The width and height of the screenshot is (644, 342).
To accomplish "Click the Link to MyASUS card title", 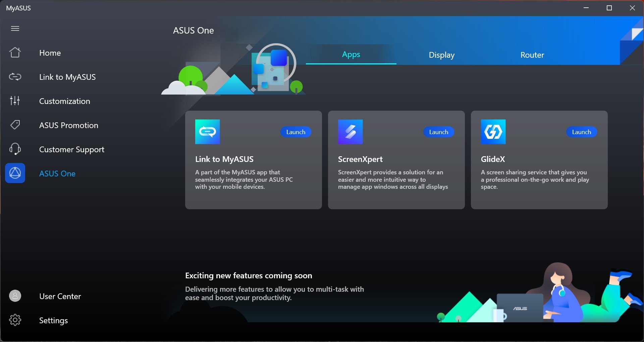I will pos(224,159).
